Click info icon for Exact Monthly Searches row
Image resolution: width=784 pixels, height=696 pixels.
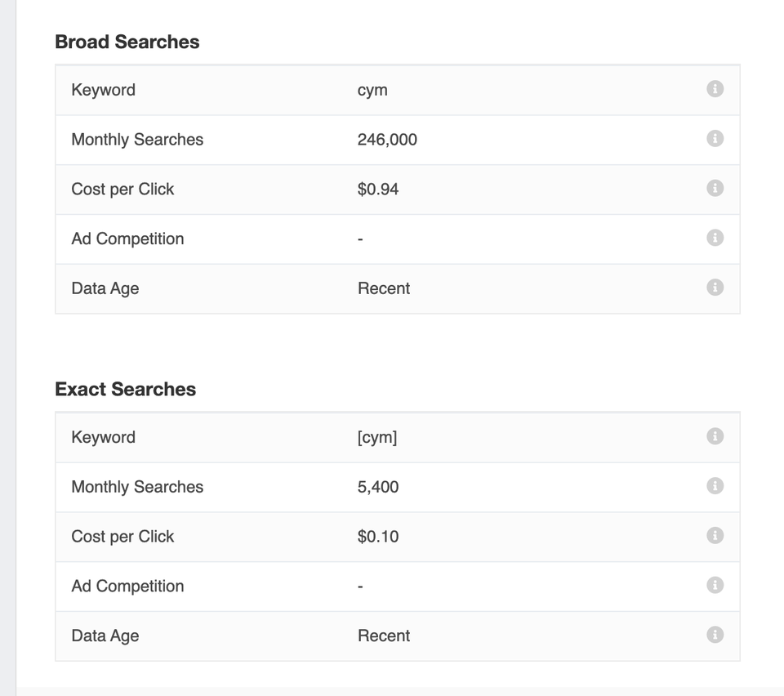[x=715, y=486]
